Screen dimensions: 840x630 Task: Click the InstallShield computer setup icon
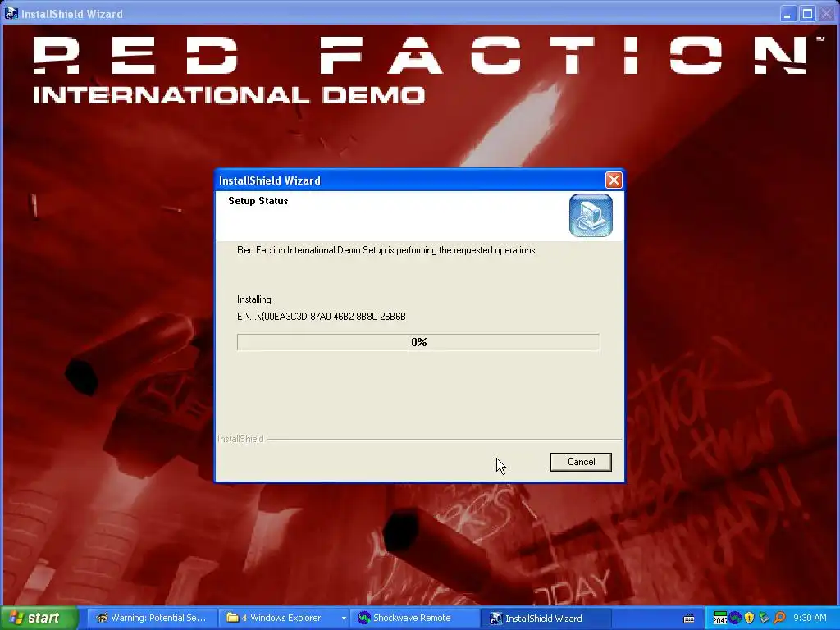tap(591, 216)
